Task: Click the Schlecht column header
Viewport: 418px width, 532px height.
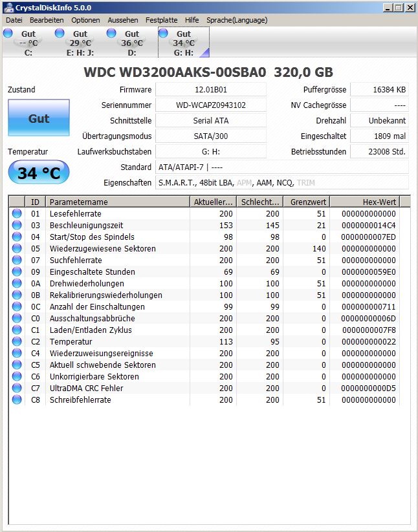Action: (x=259, y=202)
